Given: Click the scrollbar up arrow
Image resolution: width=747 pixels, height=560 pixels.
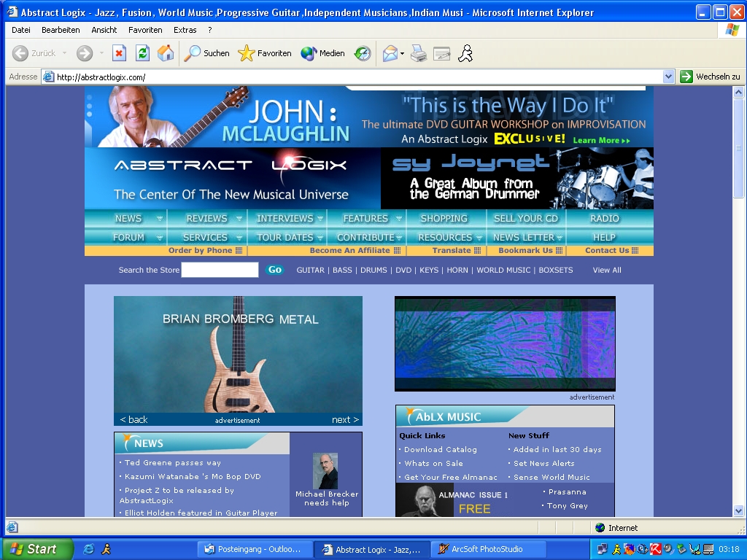Looking at the screenshot, I should [738, 93].
